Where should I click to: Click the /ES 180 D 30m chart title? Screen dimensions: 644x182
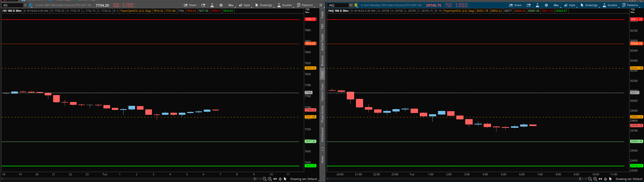click(12, 11)
